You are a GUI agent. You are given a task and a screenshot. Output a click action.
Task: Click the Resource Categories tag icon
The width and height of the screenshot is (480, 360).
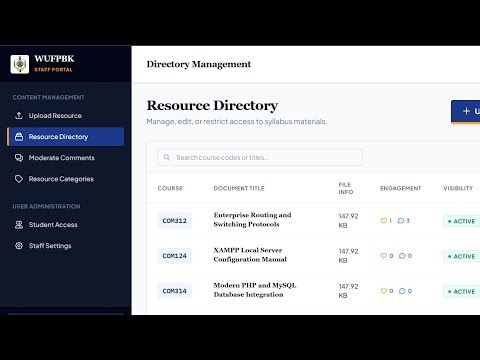(19, 179)
